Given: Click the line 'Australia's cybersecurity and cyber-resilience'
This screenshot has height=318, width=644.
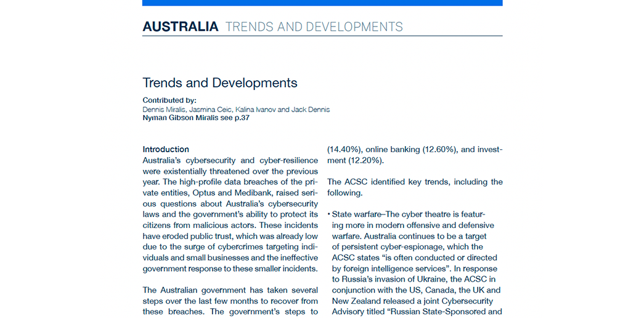Looking at the screenshot, I should click(x=230, y=160).
